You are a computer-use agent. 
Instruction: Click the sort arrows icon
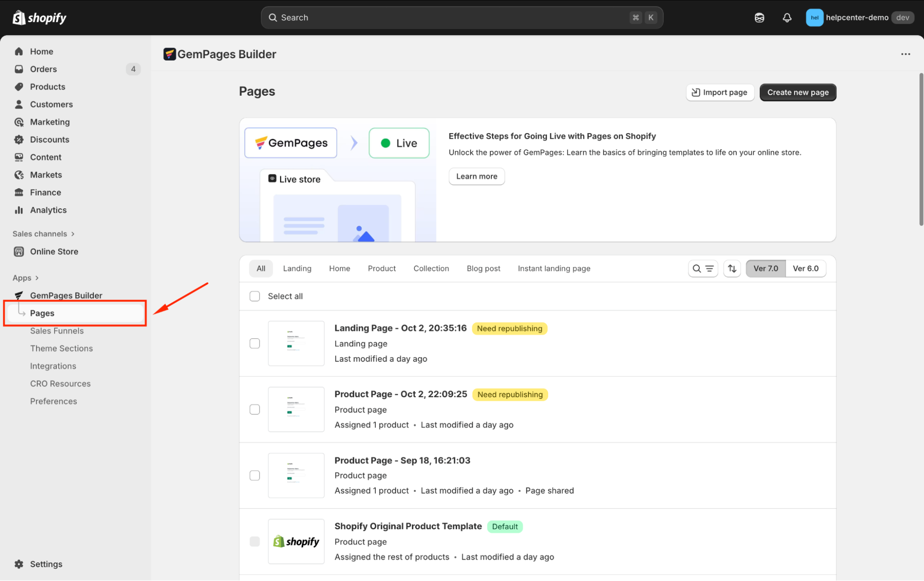(732, 269)
